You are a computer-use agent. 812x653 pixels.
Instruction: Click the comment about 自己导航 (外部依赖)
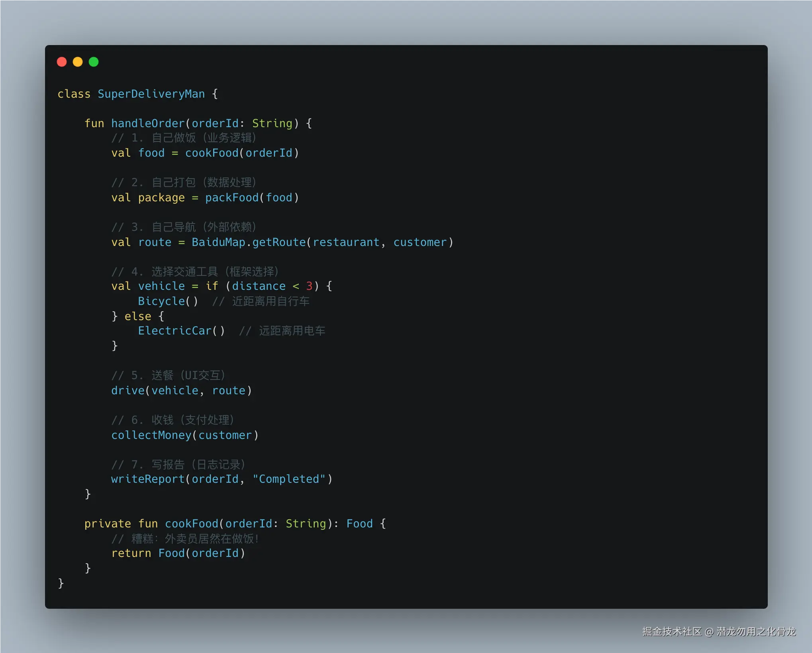[x=184, y=227]
